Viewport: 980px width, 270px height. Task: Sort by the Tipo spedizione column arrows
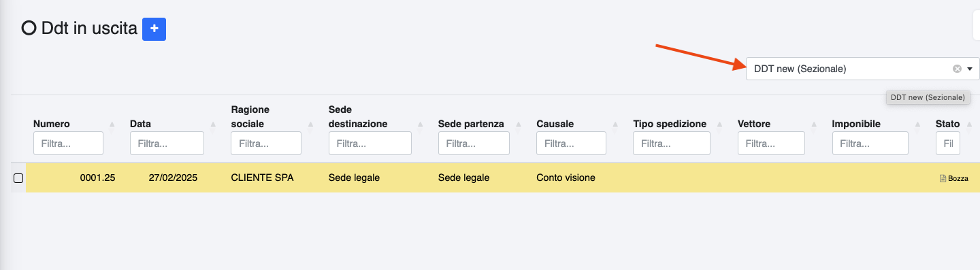(x=719, y=124)
